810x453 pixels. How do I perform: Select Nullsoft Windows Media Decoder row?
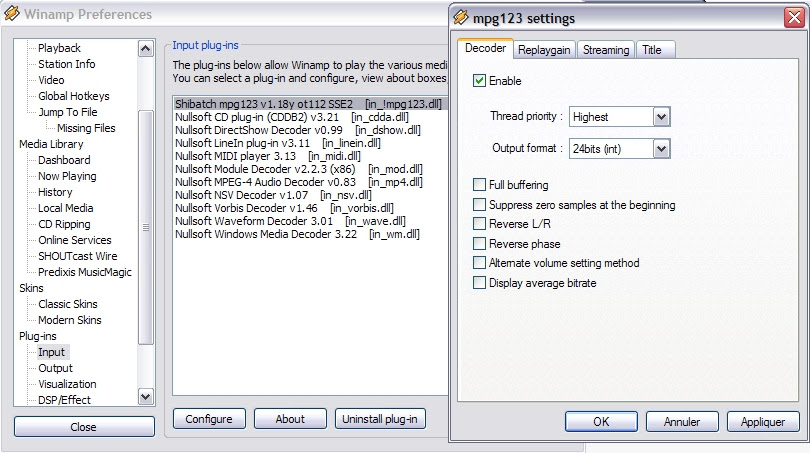pos(297,234)
